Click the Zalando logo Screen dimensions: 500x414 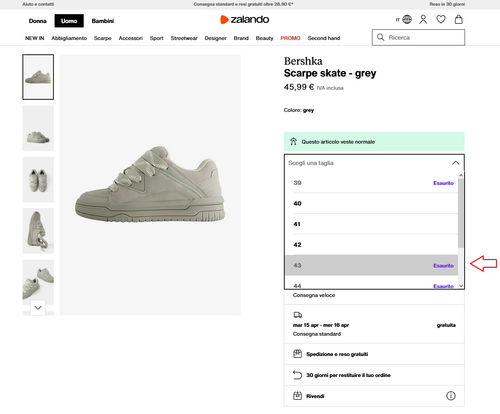click(245, 20)
